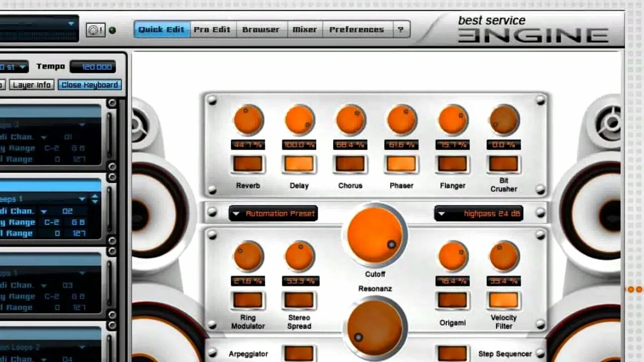This screenshot has height=362, width=644.
Task: Enable the Arpeggiator button
Action: [x=299, y=353]
